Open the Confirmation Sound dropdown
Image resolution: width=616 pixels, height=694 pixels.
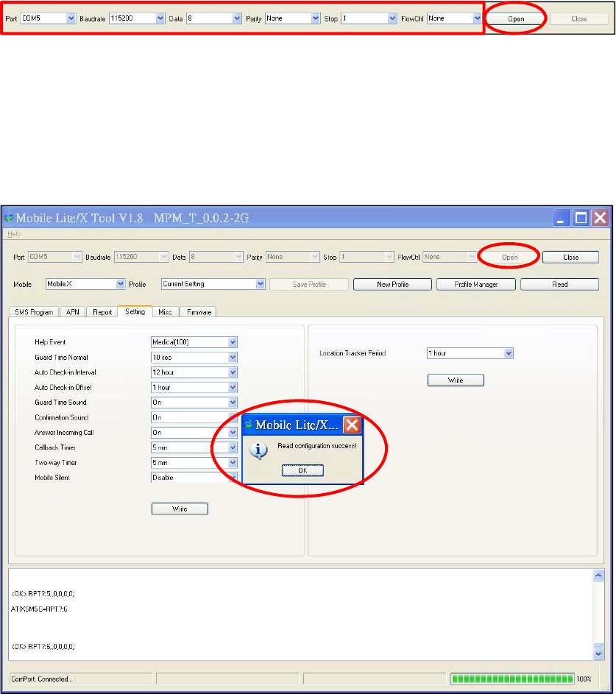tap(194, 417)
